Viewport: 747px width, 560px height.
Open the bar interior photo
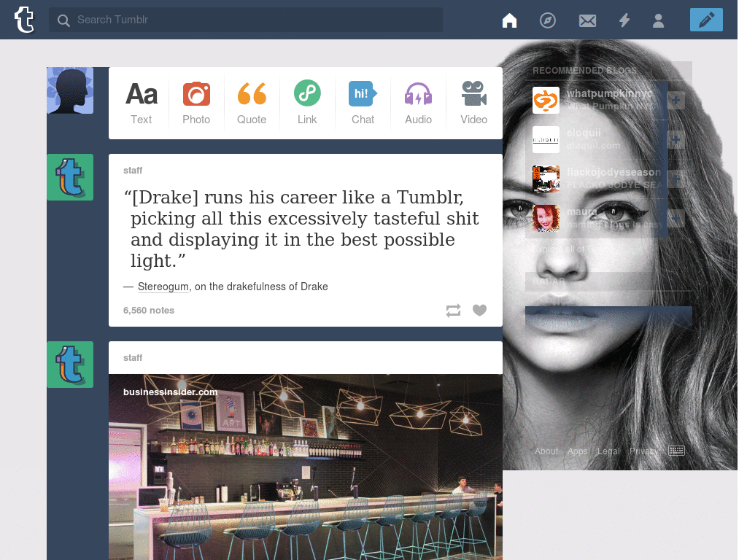pyautogui.click(x=306, y=467)
